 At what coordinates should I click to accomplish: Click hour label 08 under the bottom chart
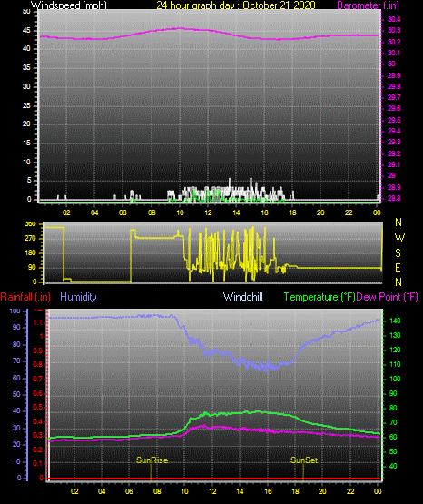[157, 491]
